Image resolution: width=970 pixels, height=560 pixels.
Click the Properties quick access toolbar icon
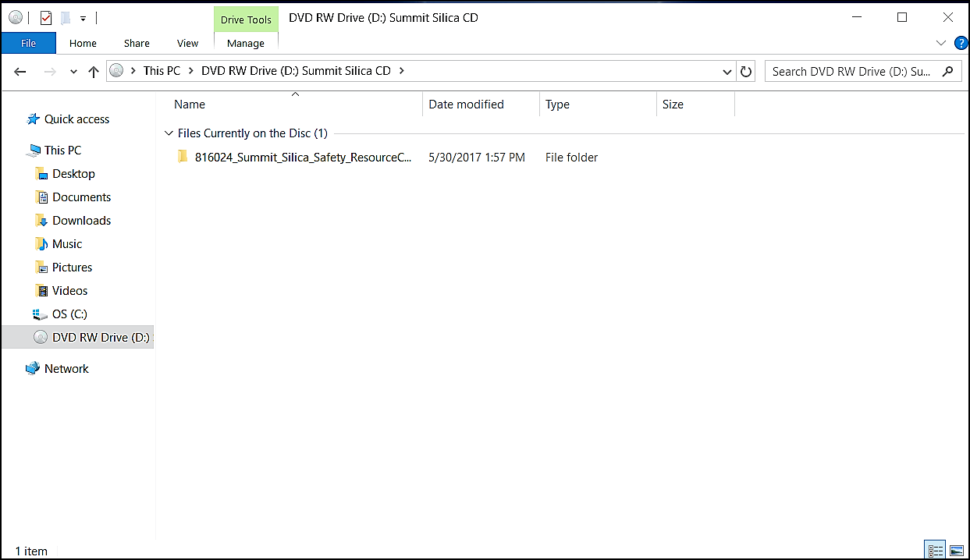pyautogui.click(x=46, y=17)
